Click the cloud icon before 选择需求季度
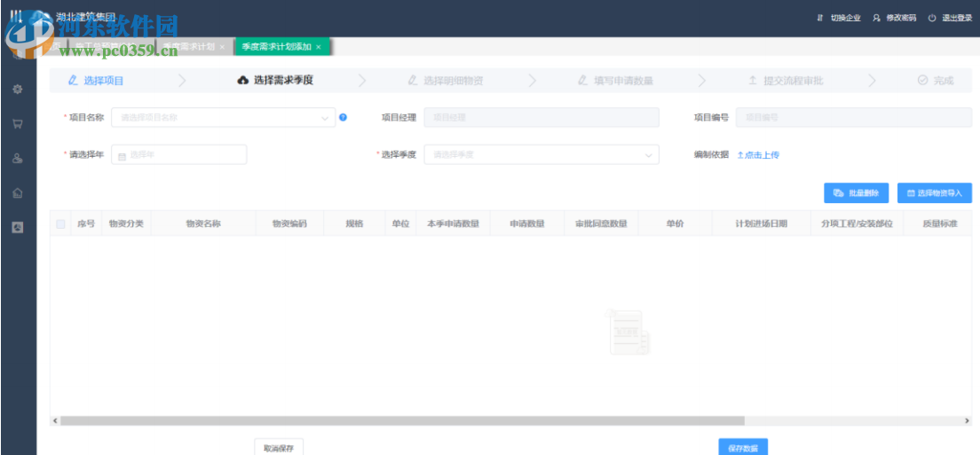The height and width of the screenshot is (455, 980). coord(243,81)
